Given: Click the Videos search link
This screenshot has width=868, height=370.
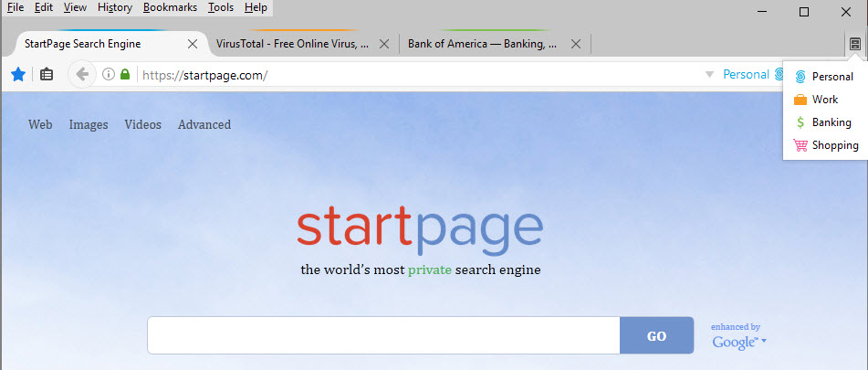Looking at the screenshot, I should pyautogui.click(x=142, y=124).
